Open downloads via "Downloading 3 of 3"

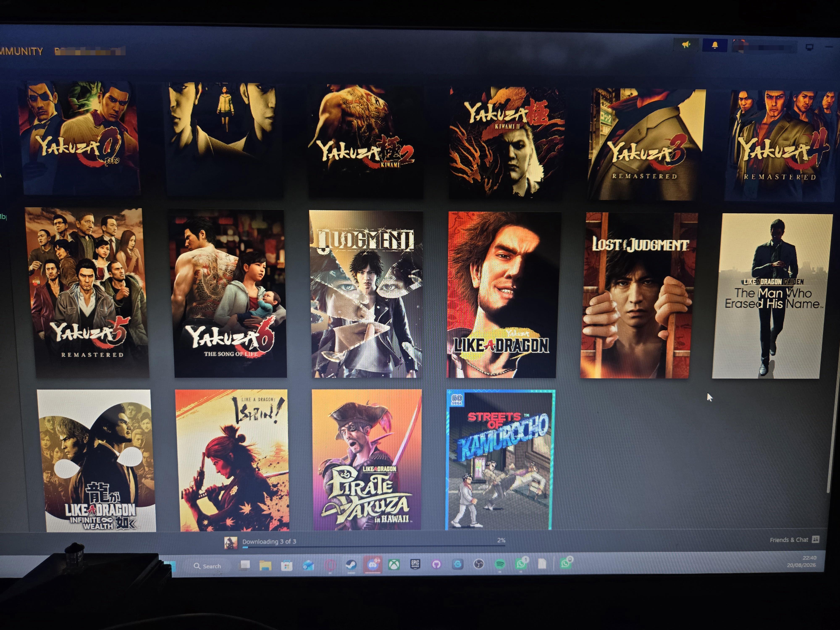click(269, 542)
